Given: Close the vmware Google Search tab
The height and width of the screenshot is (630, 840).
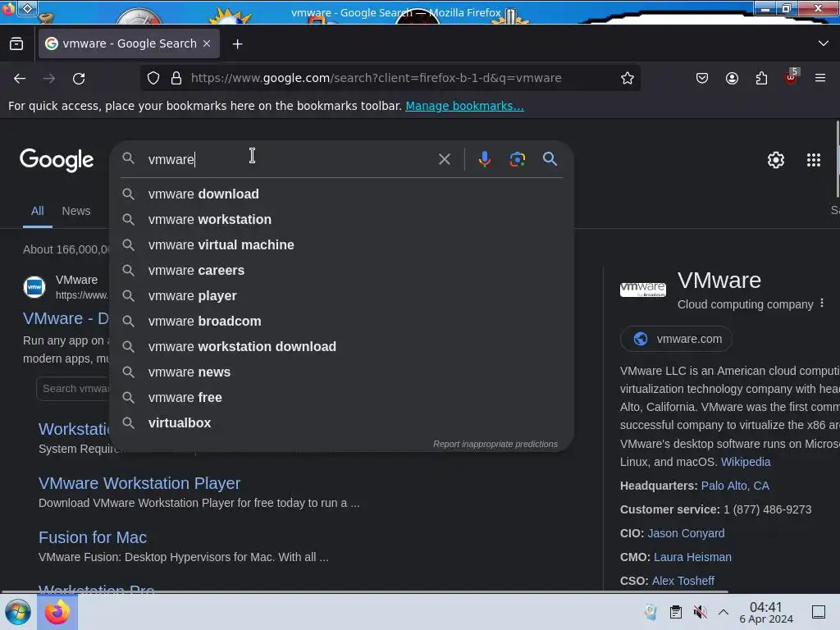Looking at the screenshot, I should (207, 43).
